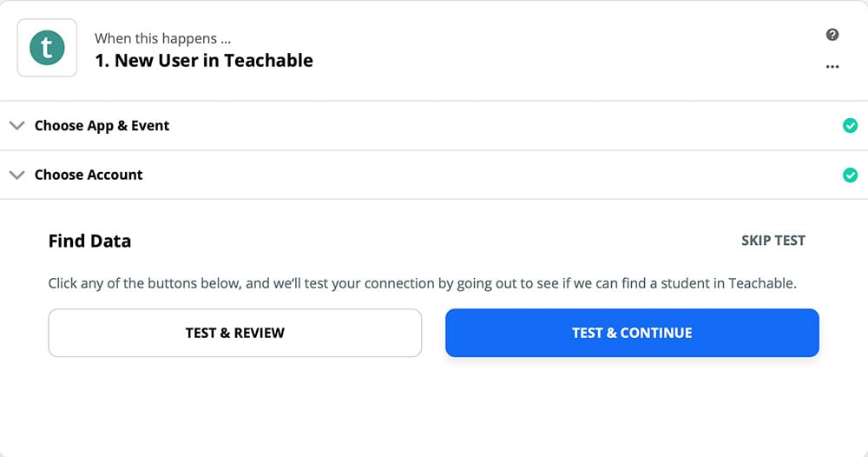Click the SKIP TEST link
The width and height of the screenshot is (868, 457).
pos(773,241)
